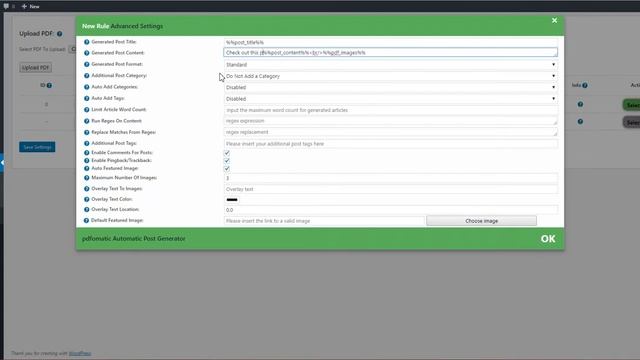
Task: Toggle Auto Featured Image checkbox
Action: [x=227, y=169]
